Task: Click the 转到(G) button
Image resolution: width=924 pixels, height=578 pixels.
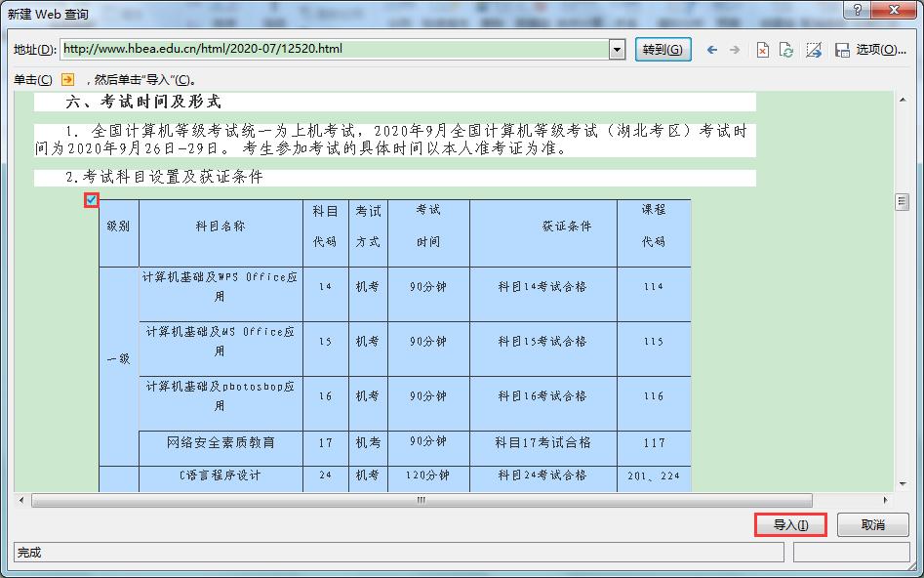Action: point(663,48)
